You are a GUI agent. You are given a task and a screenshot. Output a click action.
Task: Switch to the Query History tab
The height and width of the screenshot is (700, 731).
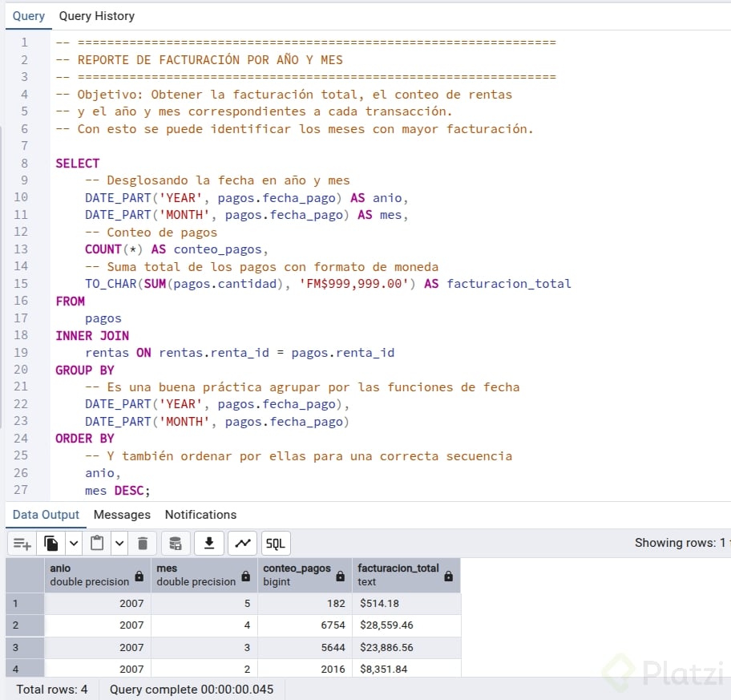96,16
